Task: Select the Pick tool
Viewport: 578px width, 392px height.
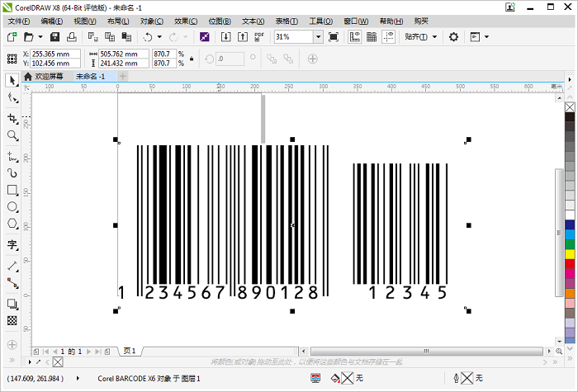Action: click(12, 80)
